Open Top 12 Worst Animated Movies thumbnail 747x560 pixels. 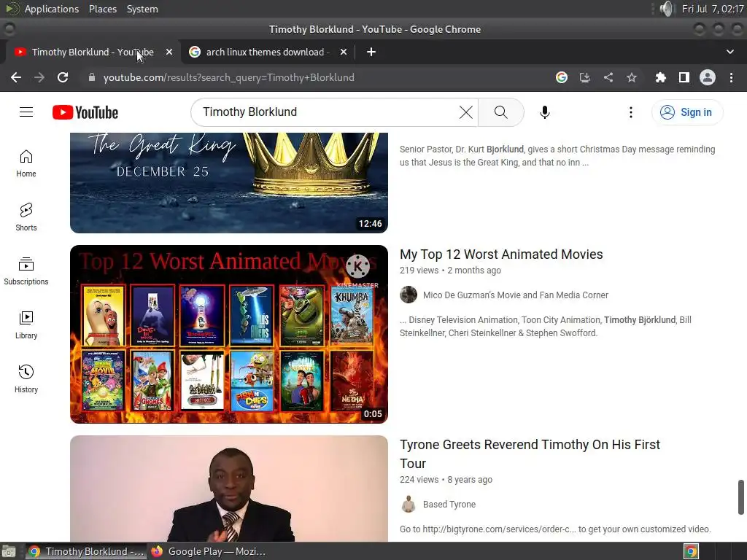point(228,334)
